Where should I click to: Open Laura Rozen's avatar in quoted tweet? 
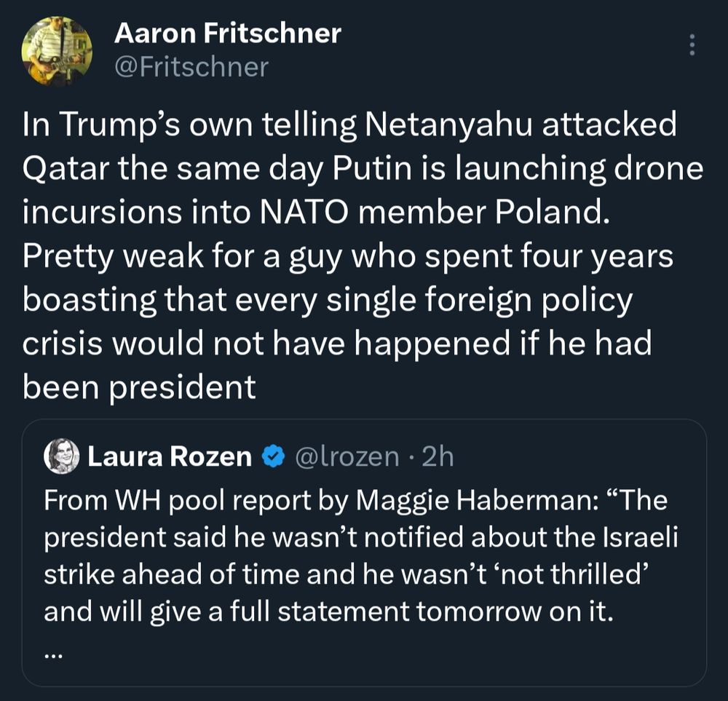(61, 456)
